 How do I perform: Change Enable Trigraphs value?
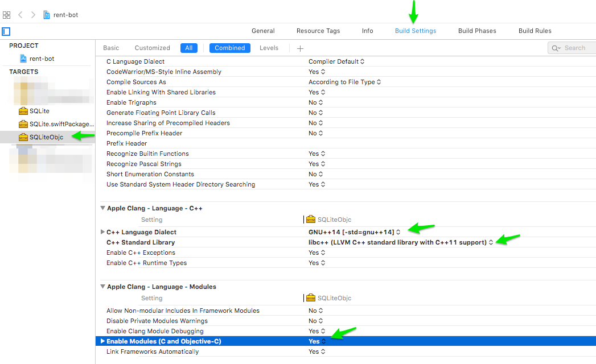(x=315, y=102)
